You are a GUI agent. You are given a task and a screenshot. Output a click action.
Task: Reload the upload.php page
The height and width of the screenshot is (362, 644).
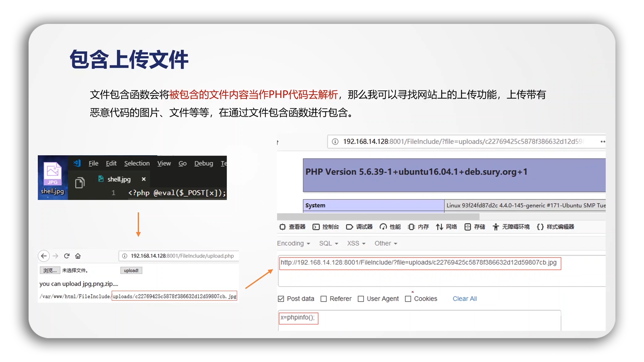[67, 256]
